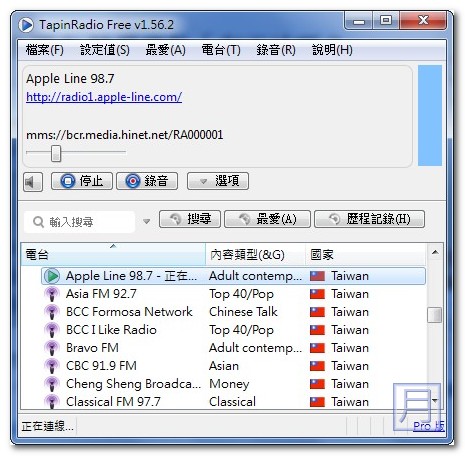Click the Taiwan flag in Bravo FM row
This screenshot has height=456, width=465.
tap(317, 348)
